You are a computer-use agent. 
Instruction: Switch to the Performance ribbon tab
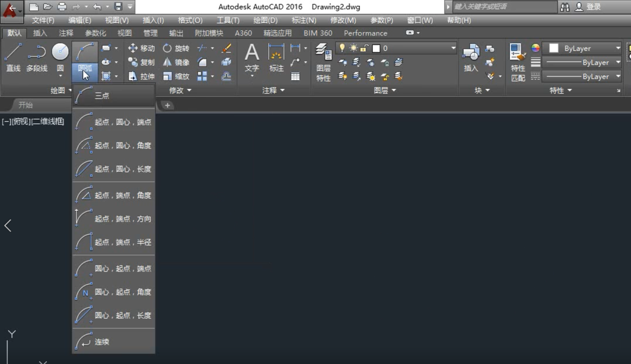click(x=365, y=33)
